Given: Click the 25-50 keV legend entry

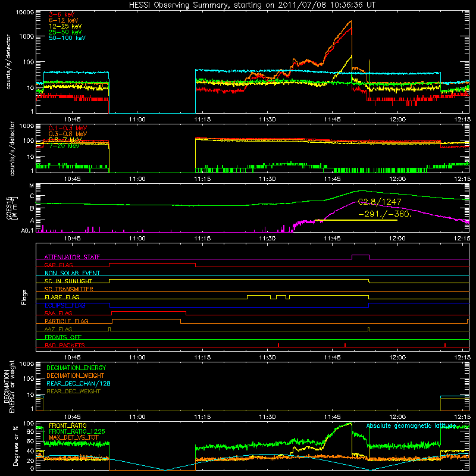Looking at the screenshot, I should 65,32.
